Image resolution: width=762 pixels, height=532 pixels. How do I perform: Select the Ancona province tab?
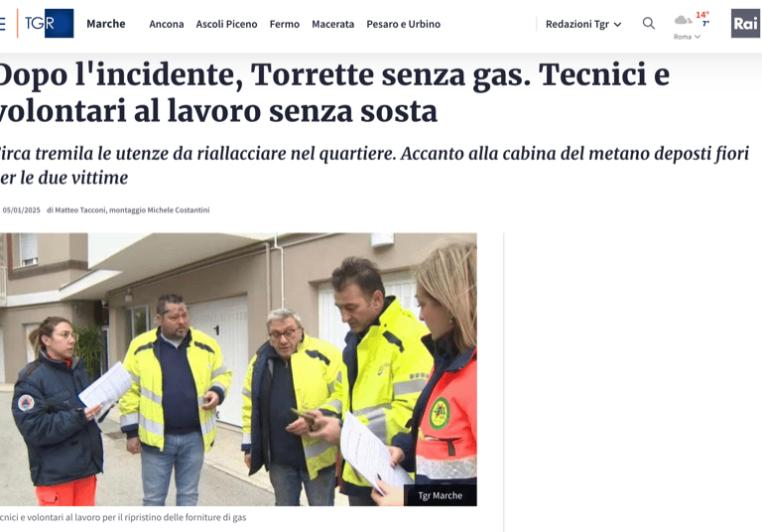167,24
